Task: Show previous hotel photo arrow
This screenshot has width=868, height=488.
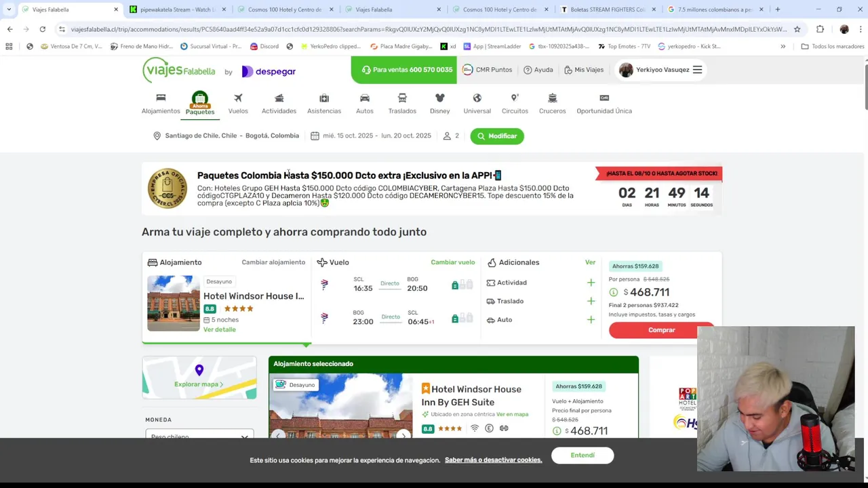Action: pyautogui.click(x=278, y=435)
